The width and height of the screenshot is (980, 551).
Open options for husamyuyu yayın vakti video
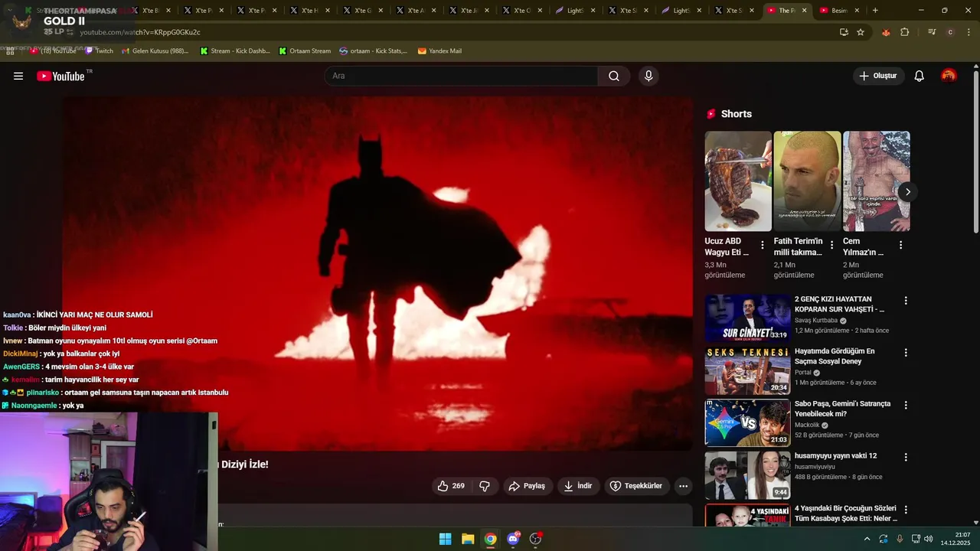tap(906, 457)
